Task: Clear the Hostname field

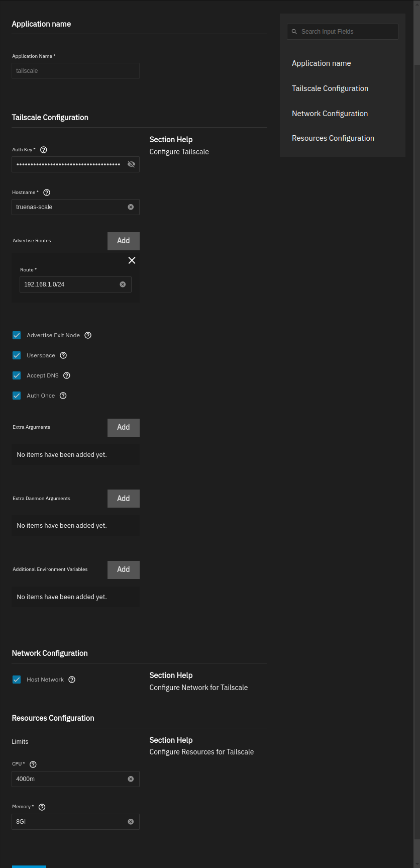Action: pos(131,207)
